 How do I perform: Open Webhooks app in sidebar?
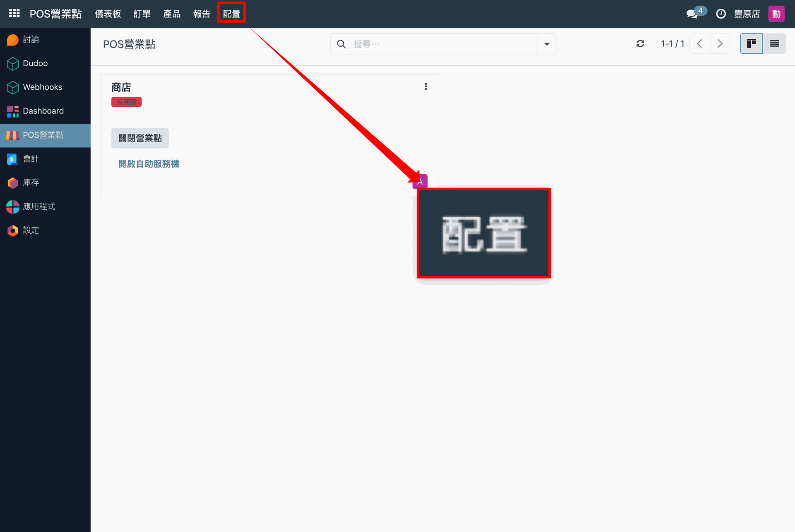pos(45,87)
